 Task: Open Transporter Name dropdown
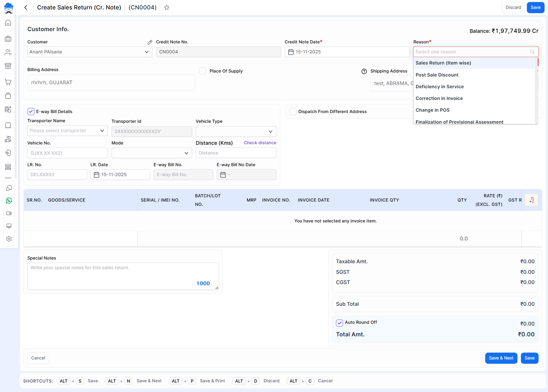click(x=67, y=131)
